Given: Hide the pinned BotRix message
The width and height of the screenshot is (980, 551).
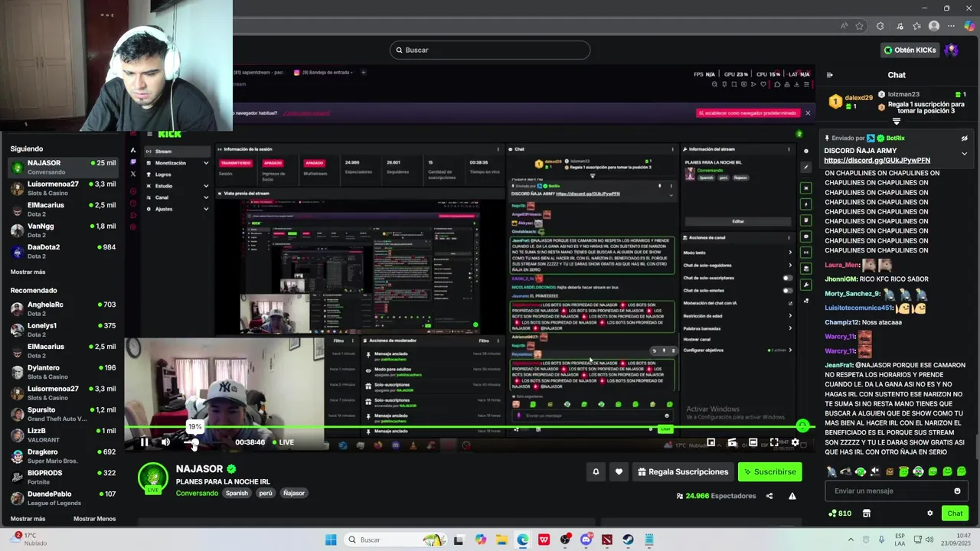Looking at the screenshot, I should 964,139.
